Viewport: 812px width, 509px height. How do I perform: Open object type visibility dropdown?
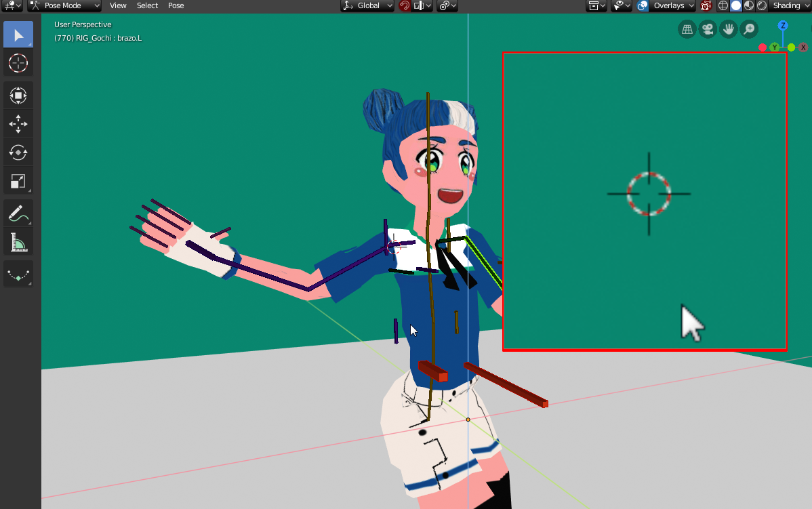pos(622,5)
